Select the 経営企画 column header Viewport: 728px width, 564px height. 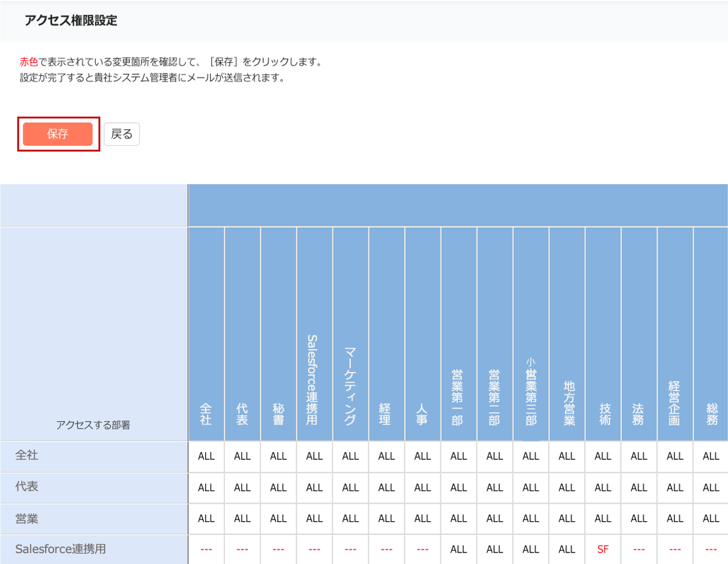coord(676,334)
